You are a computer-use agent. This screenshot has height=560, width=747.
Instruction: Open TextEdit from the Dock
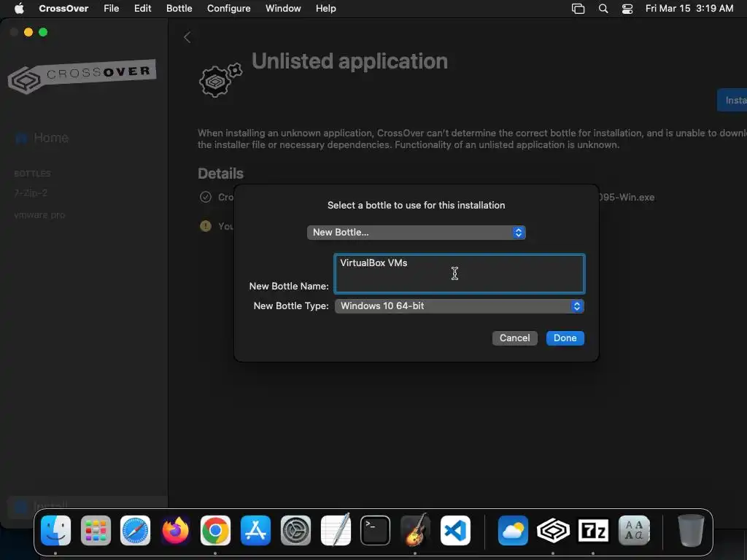[336, 529]
